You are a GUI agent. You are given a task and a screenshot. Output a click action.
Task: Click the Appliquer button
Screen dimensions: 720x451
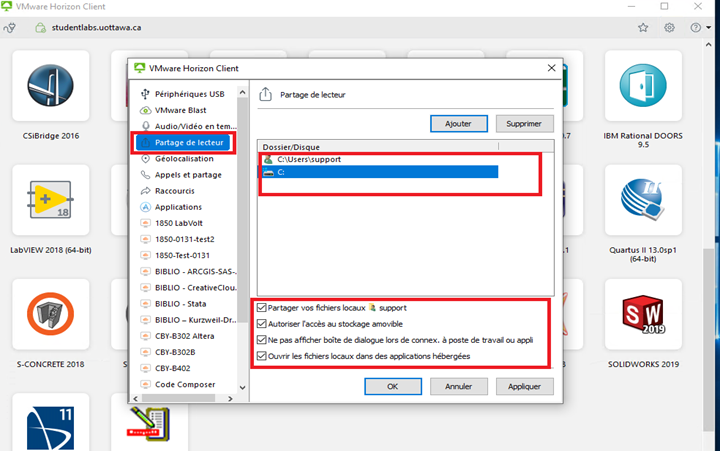pos(524,387)
